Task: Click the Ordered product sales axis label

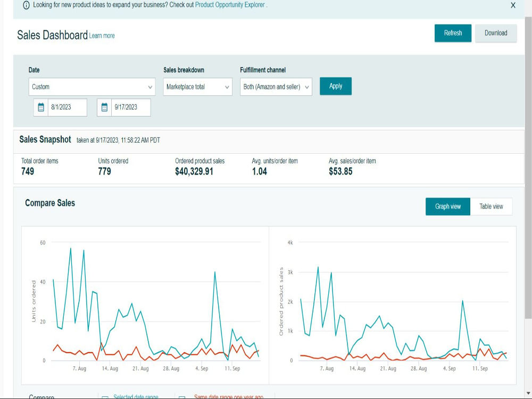Action: coord(281,301)
